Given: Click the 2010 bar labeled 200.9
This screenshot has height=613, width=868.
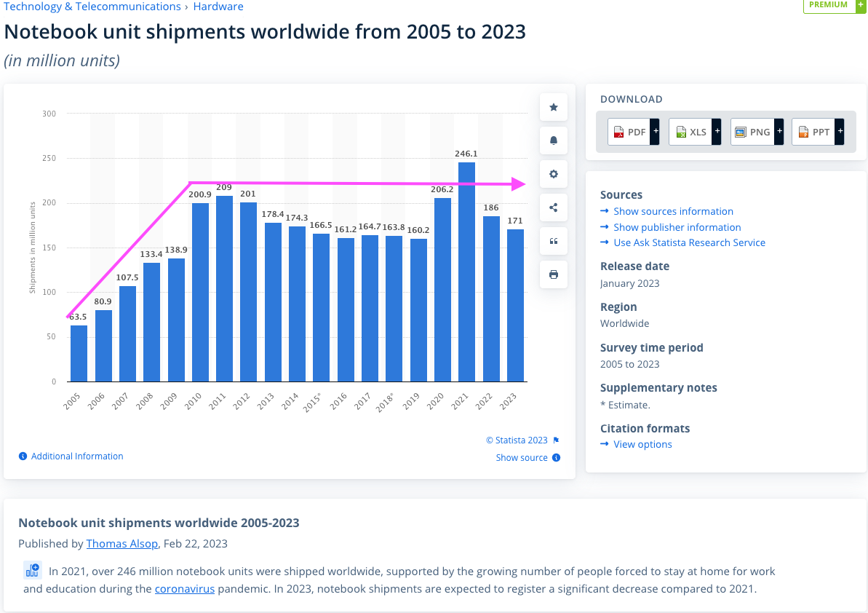Looking at the screenshot, I should pyautogui.click(x=200, y=293).
